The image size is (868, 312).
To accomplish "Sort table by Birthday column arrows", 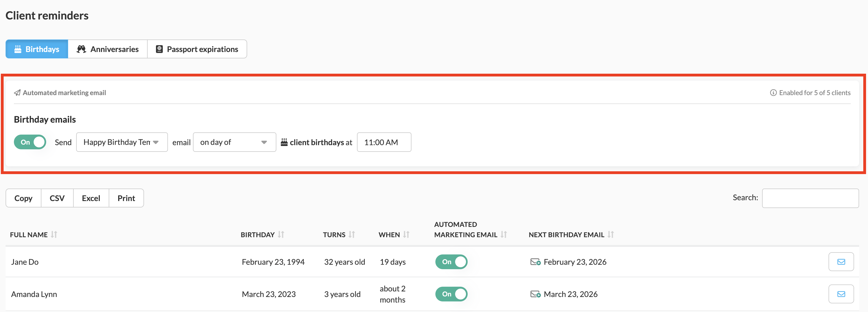I will (x=281, y=234).
